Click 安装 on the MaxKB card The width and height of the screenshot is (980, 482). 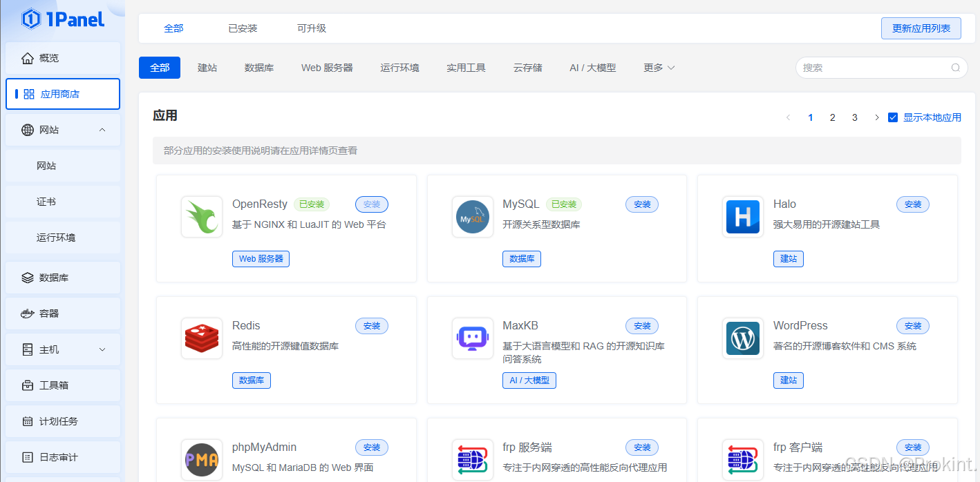[x=642, y=326]
